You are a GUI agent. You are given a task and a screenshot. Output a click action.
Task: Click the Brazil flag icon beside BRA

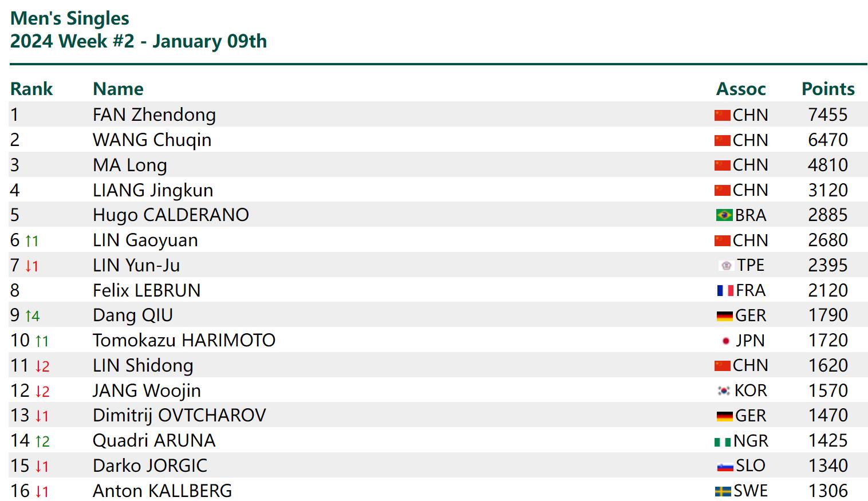(x=724, y=215)
